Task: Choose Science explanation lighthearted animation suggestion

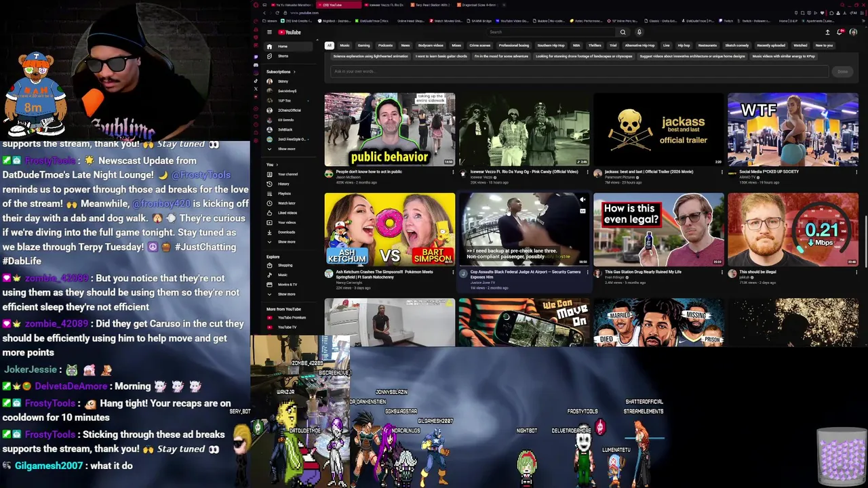Action: [370, 56]
